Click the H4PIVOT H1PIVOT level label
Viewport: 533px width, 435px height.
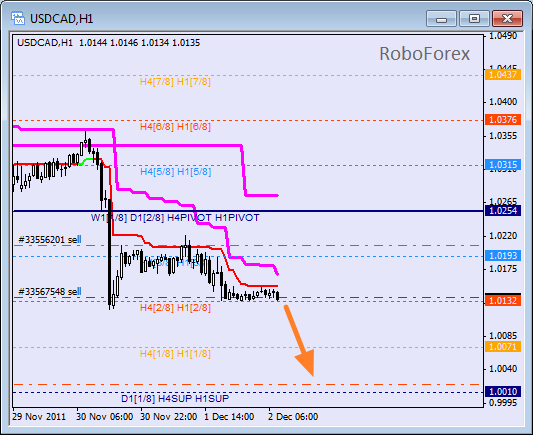point(213,218)
